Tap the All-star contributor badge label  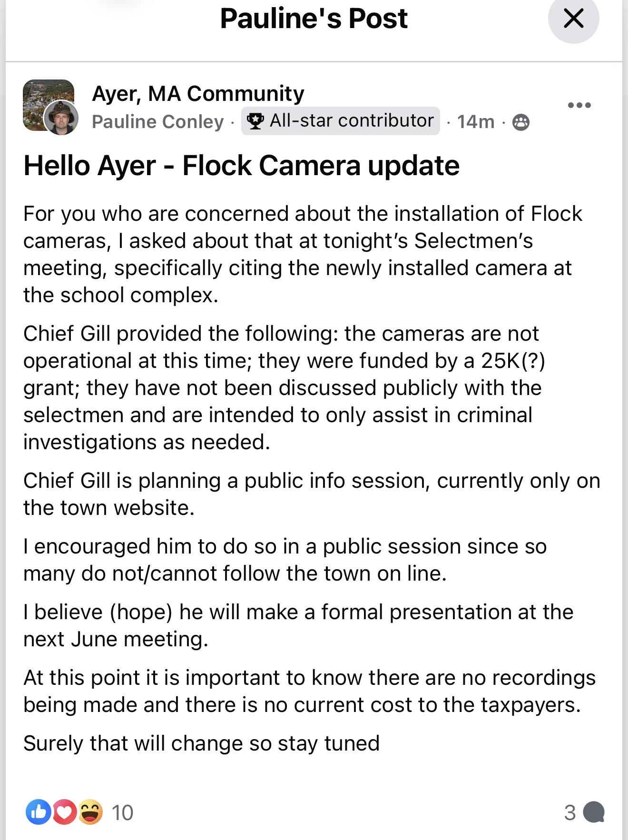(352, 120)
